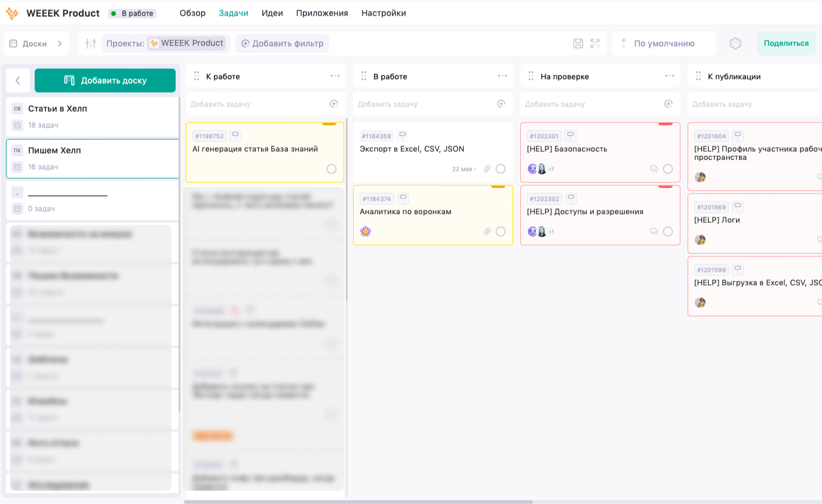Open "В работе" column options menu
Viewport: 822px width, 504px height.
click(502, 76)
